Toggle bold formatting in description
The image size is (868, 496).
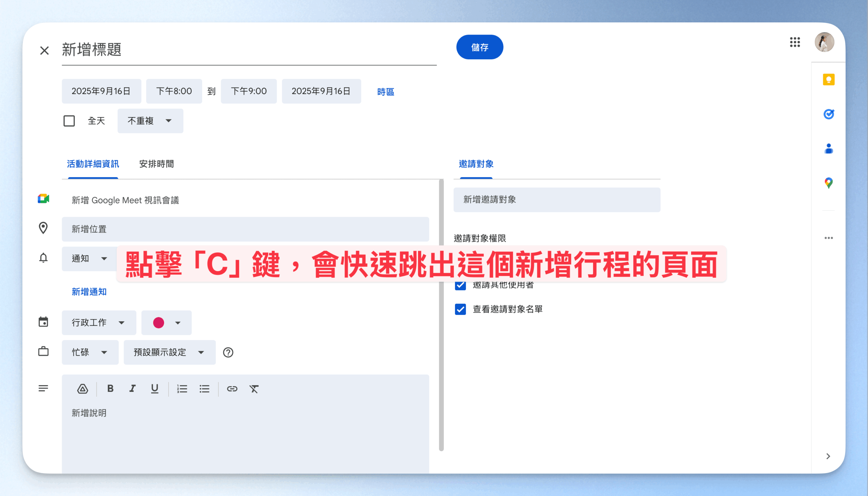pyautogui.click(x=110, y=389)
